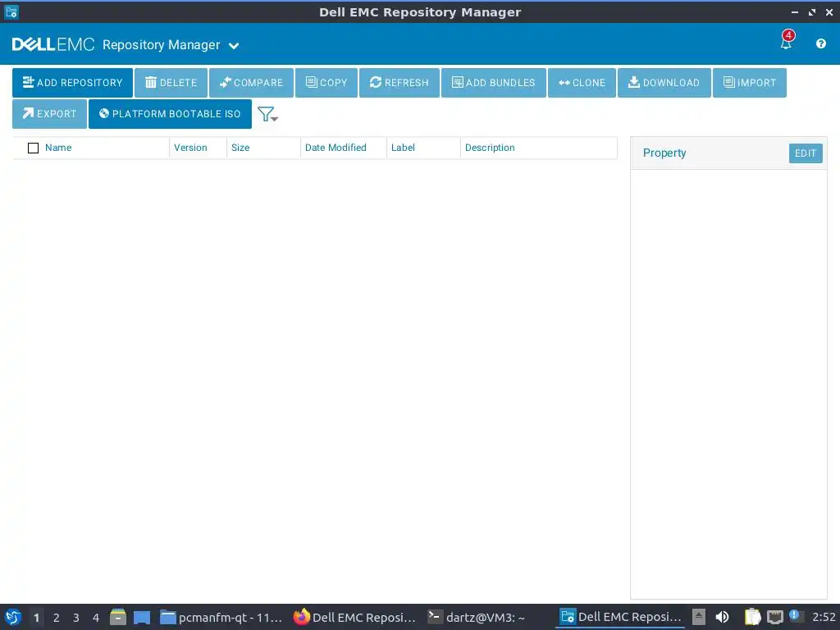This screenshot has width=840, height=630.
Task: Switch to Firefox Dell EMC Reposi tab in taskbar
Action: click(x=354, y=617)
